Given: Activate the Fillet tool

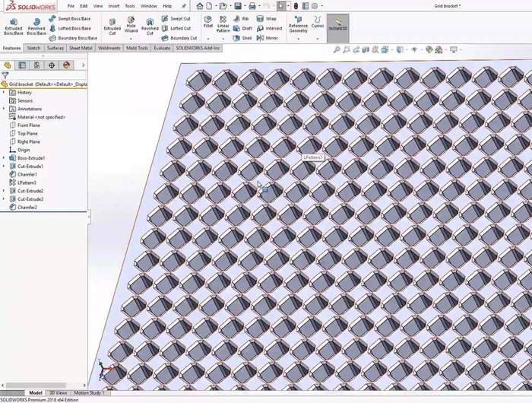Looking at the screenshot, I should pyautogui.click(x=207, y=26).
